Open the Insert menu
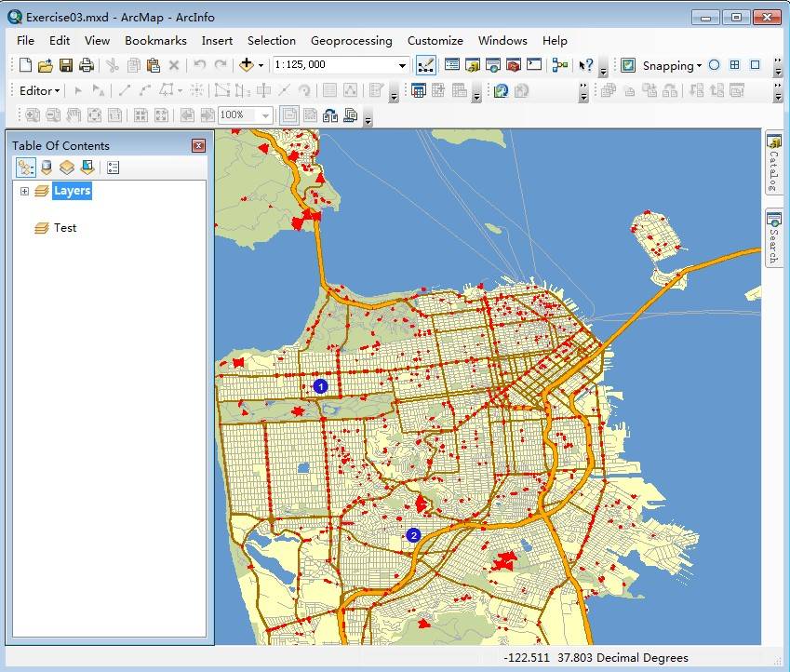The width and height of the screenshot is (790, 672). (217, 40)
